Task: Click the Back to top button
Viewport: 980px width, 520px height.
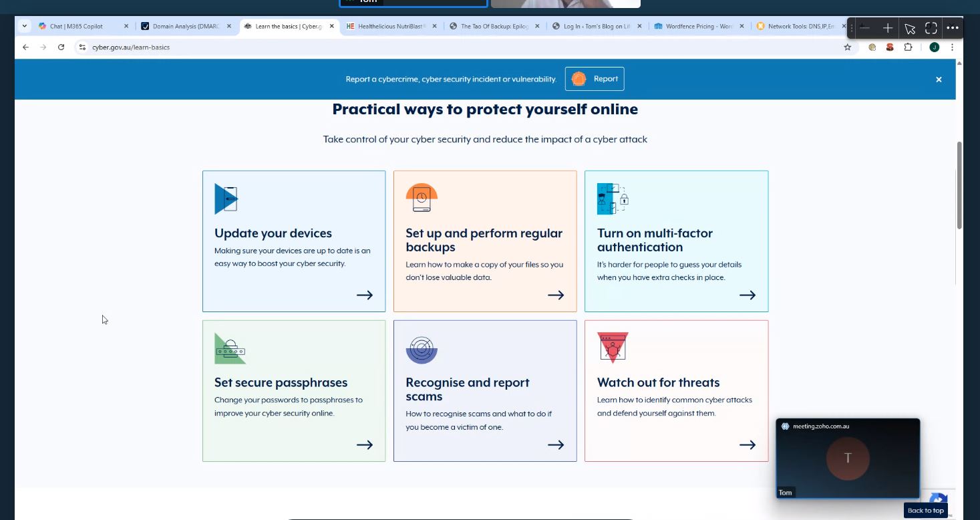Action: (926, 510)
